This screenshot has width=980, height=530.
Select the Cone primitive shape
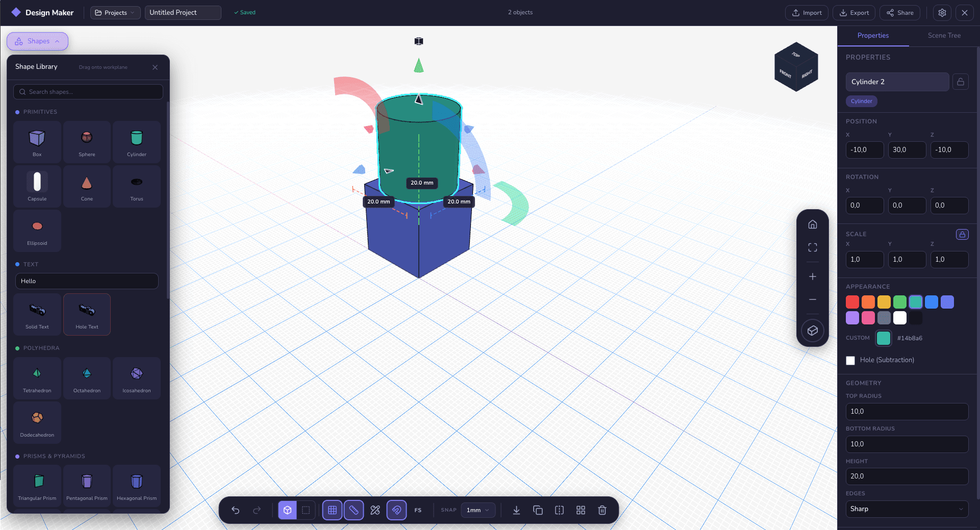tap(87, 186)
